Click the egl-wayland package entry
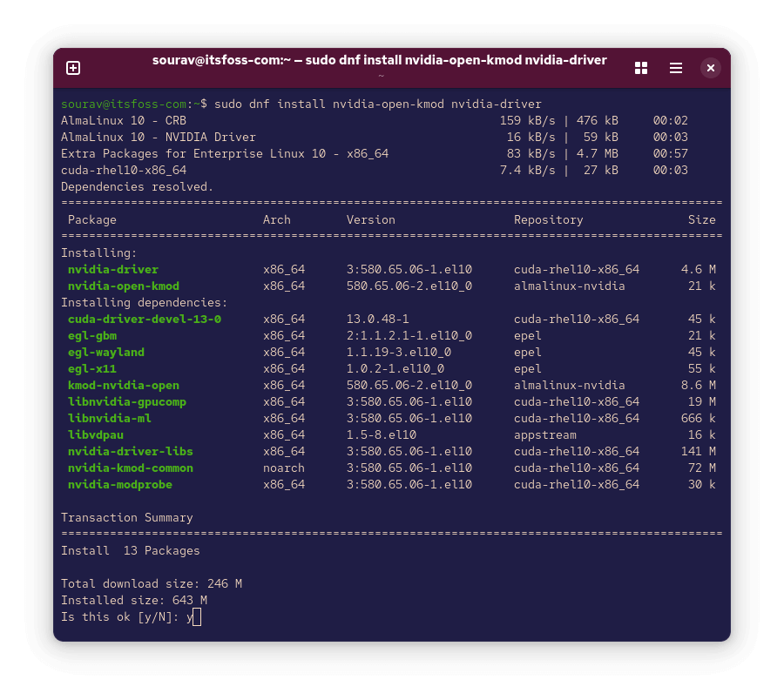This screenshot has height=700, width=784. 106,353
